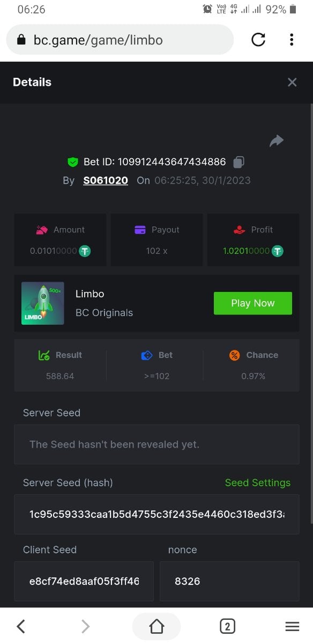Click the Play Now button
313x644 pixels.
[253, 303]
